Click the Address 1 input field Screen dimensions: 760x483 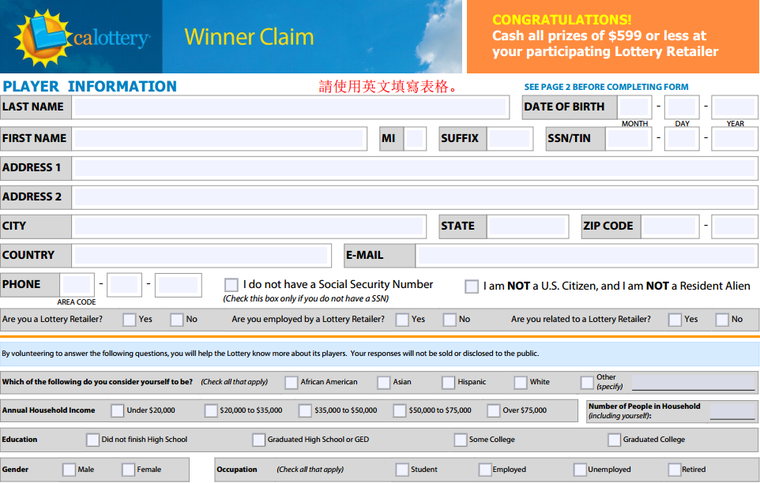[x=414, y=168]
